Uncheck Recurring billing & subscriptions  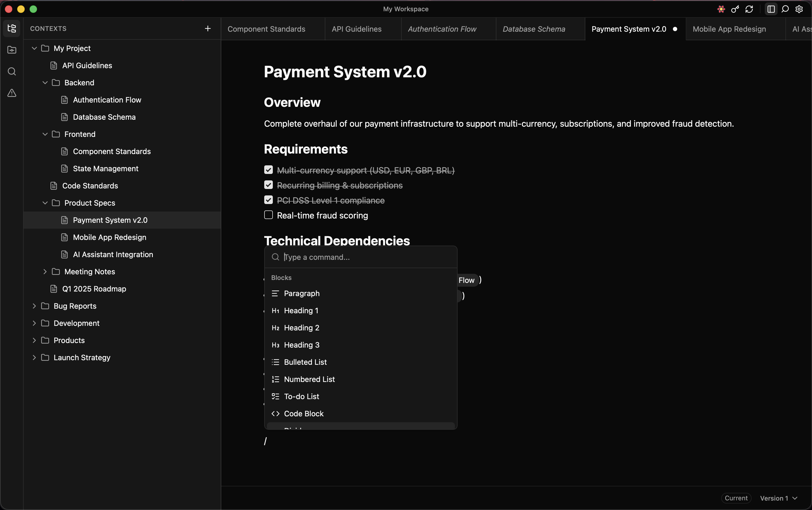(268, 185)
